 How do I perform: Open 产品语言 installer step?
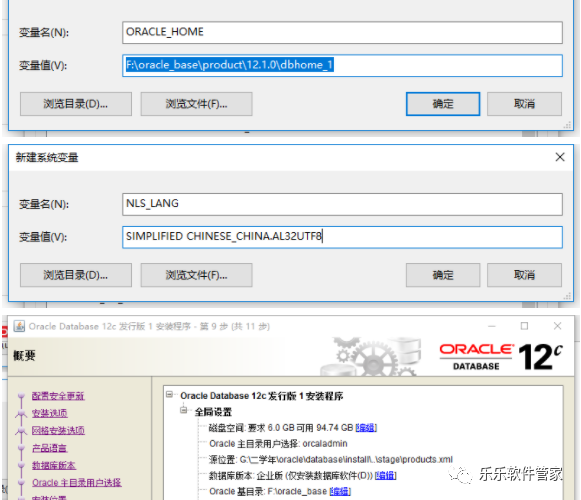coord(50,448)
